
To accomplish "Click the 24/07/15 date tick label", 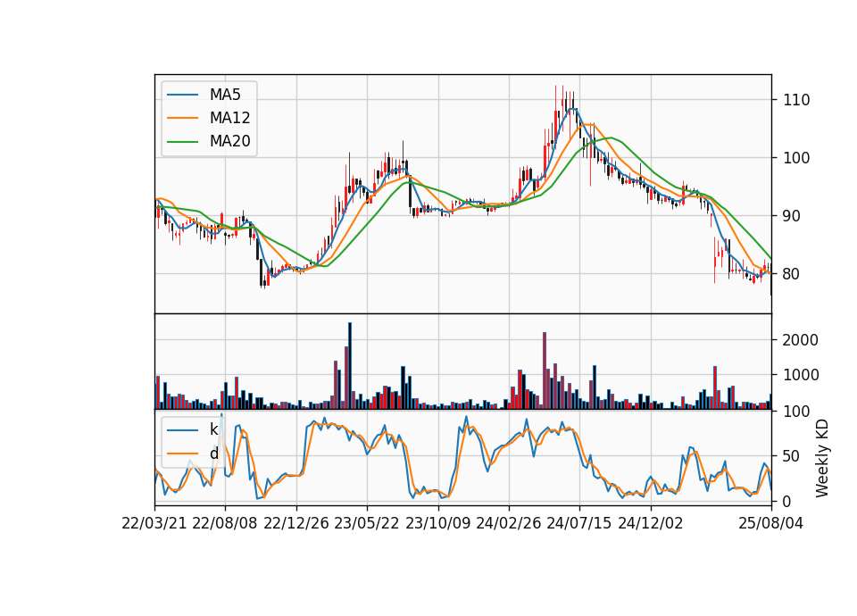I will pyautogui.click(x=579, y=523).
